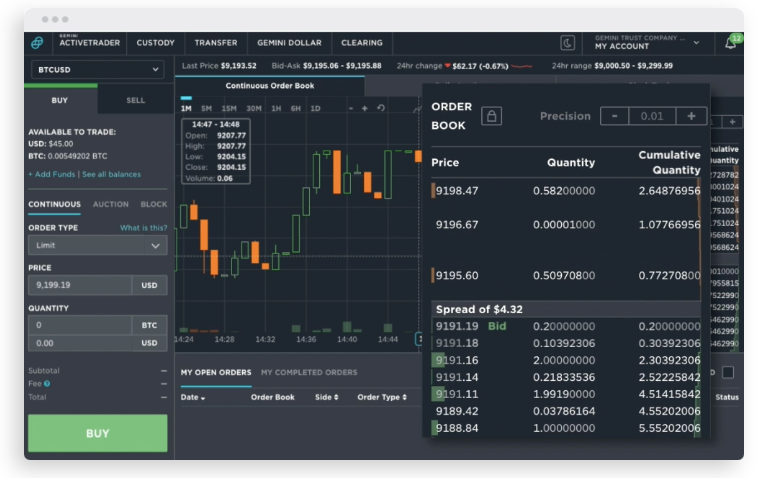
Task: Set chart interval to 1M
Action: pyautogui.click(x=186, y=108)
